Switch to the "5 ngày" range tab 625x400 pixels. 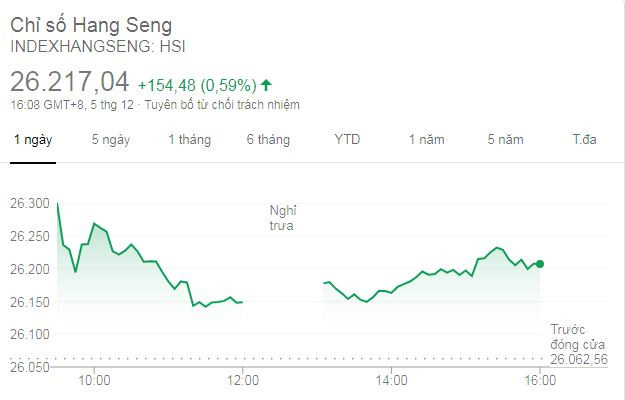110,140
